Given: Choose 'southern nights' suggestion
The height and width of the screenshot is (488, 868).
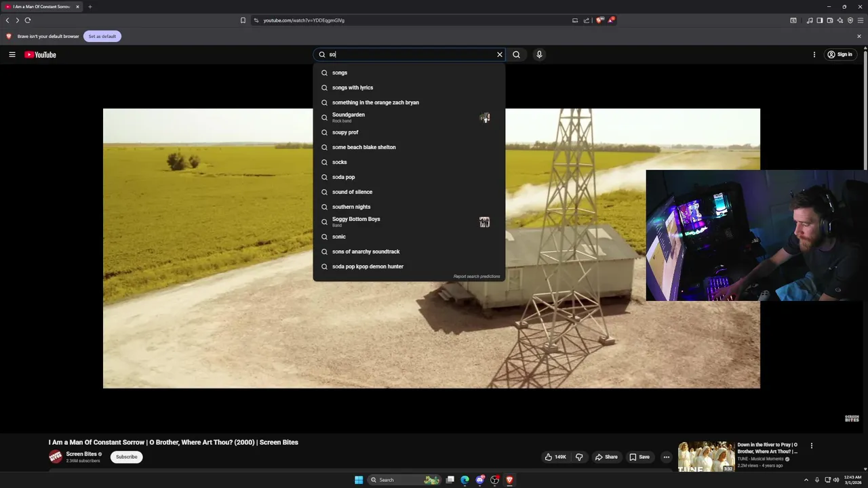Looking at the screenshot, I should click(409, 207).
